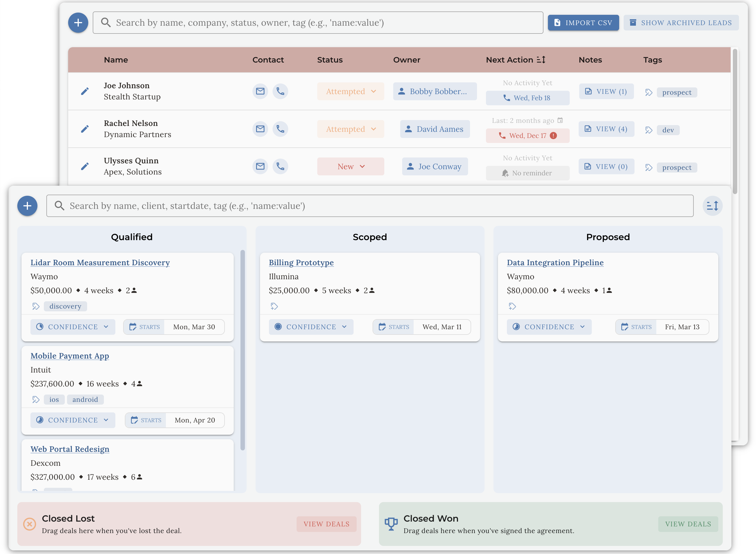Viewport: 756px width, 554px height.
Task: Open Rachel Nelson's VIEW (4) notes
Action: pos(606,129)
